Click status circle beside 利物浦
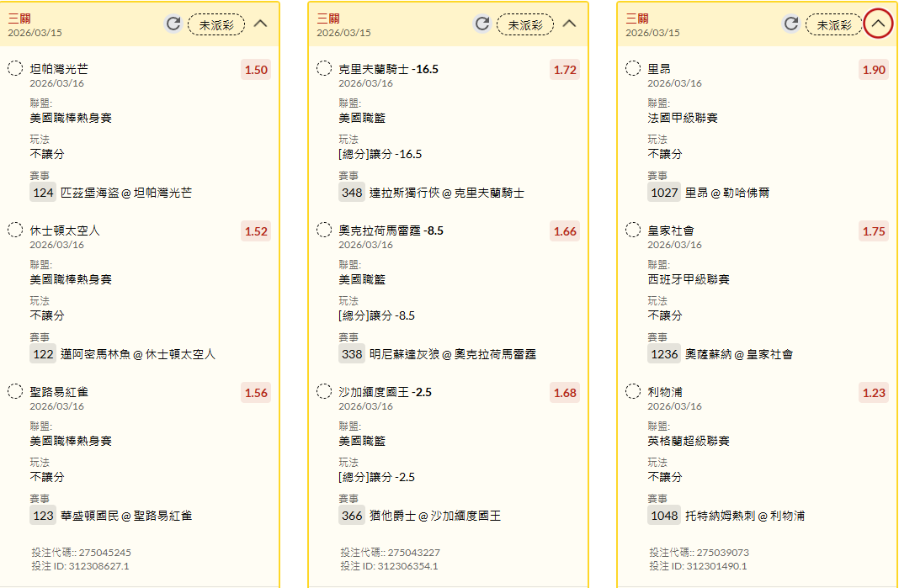The height and width of the screenshot is (588, 899). click(x=633, y=391)
